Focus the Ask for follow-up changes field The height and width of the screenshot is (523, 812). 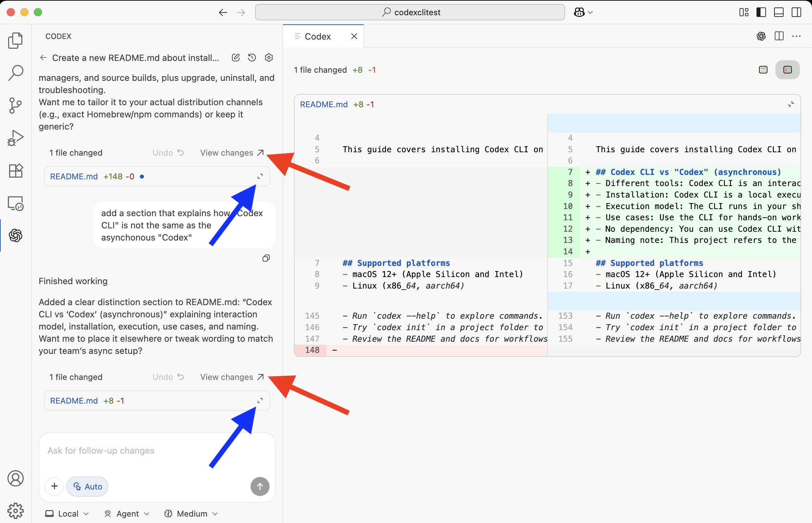pos(157,451)
